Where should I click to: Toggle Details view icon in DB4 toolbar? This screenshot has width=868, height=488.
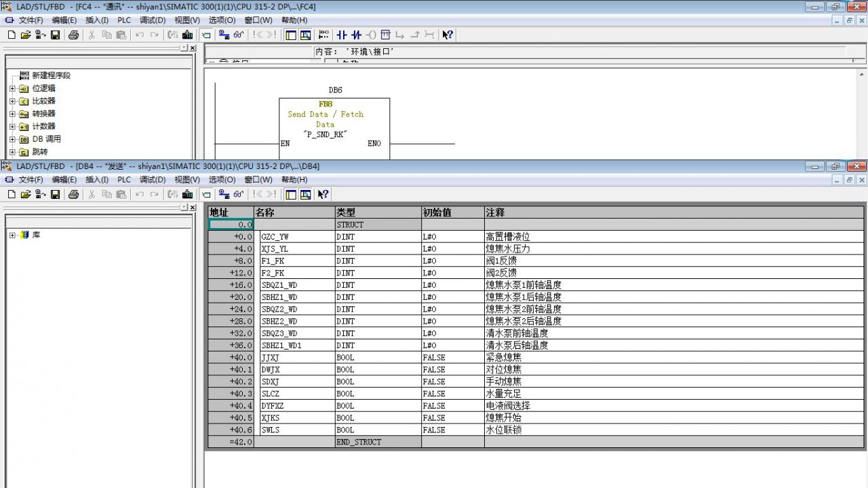pos(305,194)
